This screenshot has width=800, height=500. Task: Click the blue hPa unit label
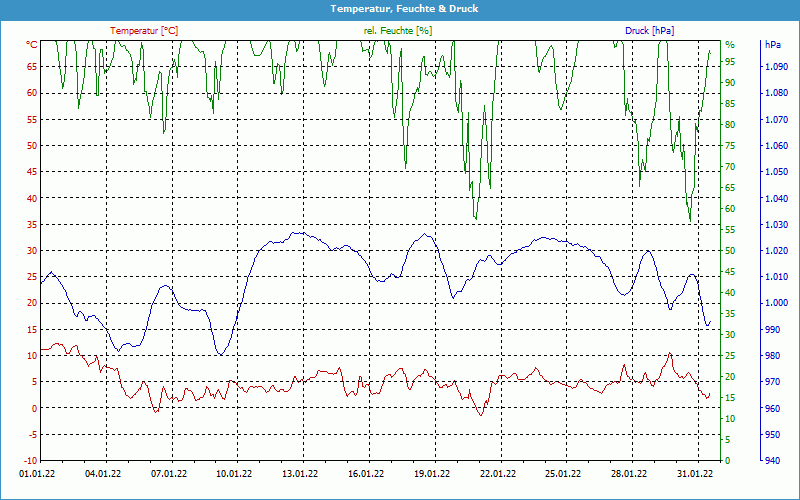773,45
